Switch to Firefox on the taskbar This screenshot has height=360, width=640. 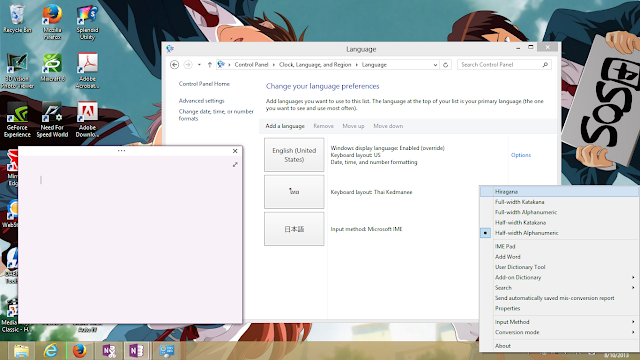pos(80,351)
